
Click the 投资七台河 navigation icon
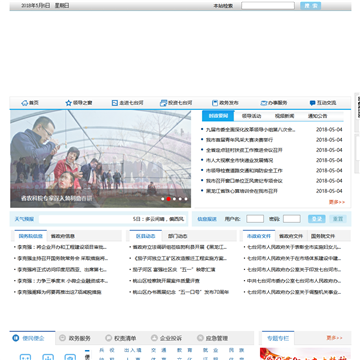(163, 103)
